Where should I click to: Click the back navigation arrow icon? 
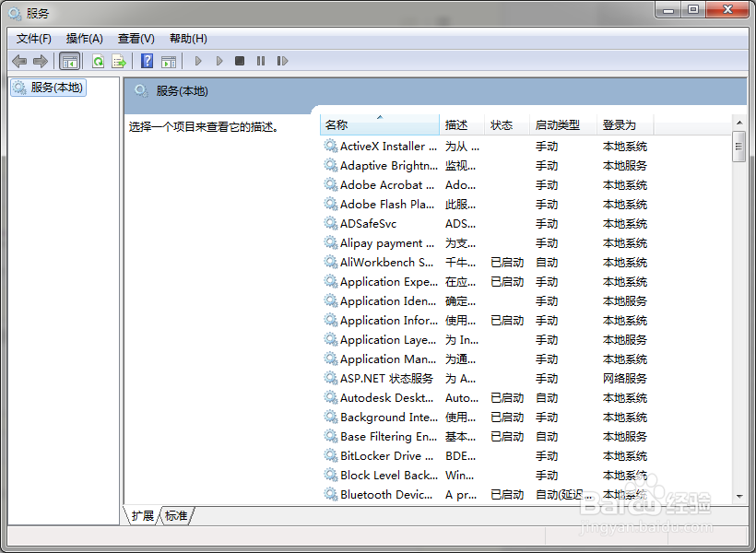click(19, 61)
